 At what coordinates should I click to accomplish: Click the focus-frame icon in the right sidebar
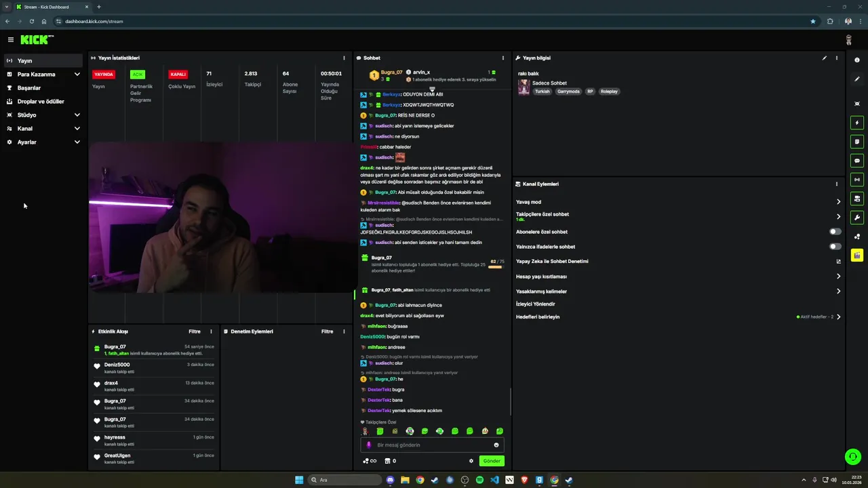(857, 104)
